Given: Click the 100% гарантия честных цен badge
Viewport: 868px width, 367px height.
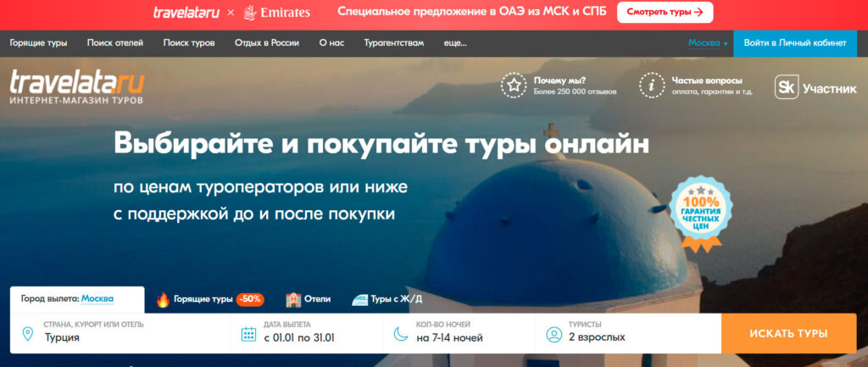Looking at the screenshot, I should tap(701, 213).
